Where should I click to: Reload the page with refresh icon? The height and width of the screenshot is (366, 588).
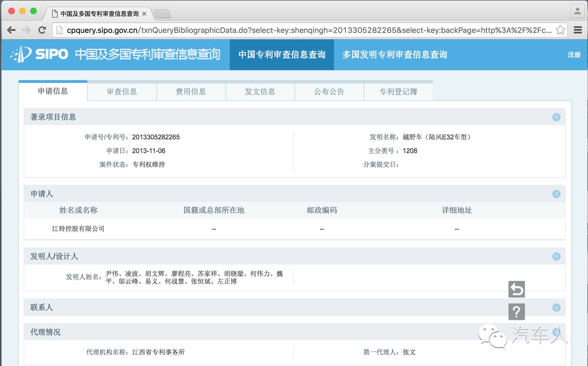pyautogui.click(x=42, y=30)
